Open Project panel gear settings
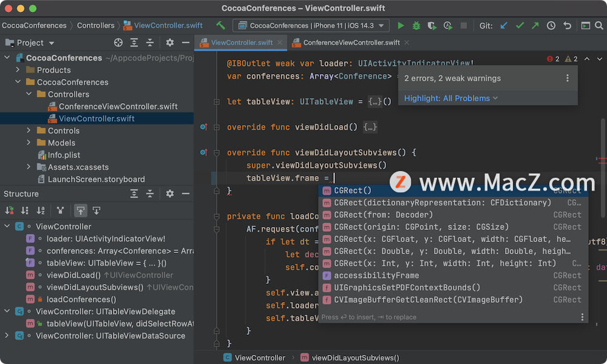 click(x=169, y=42)
